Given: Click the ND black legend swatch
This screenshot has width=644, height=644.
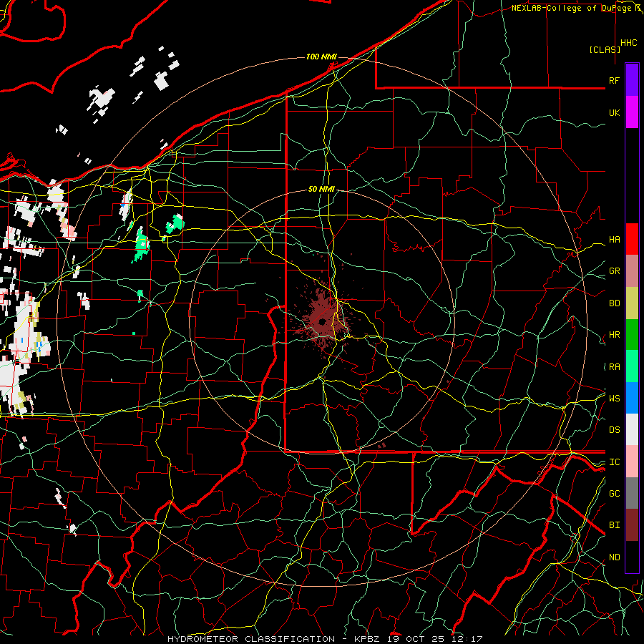Looking at the screenshot, I should tap(632, 557).
